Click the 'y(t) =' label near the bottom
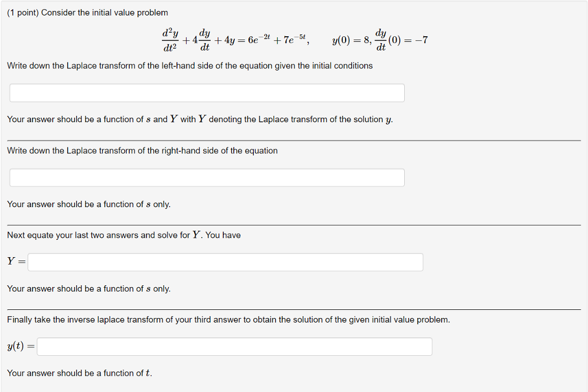Viewport: 588px width, 392px height. [20, 346]
